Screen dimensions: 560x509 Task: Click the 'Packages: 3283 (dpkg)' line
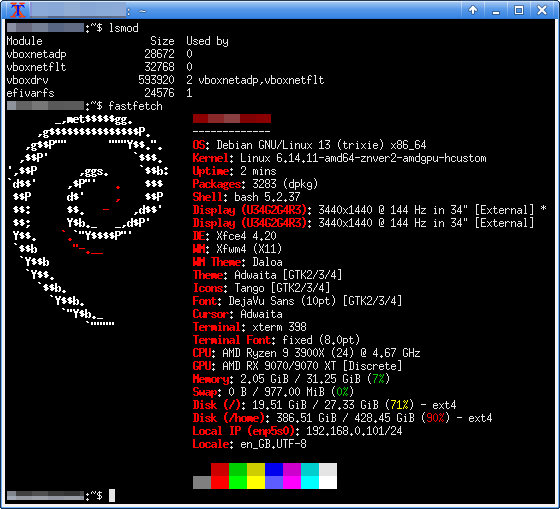[x=255, y=184]
